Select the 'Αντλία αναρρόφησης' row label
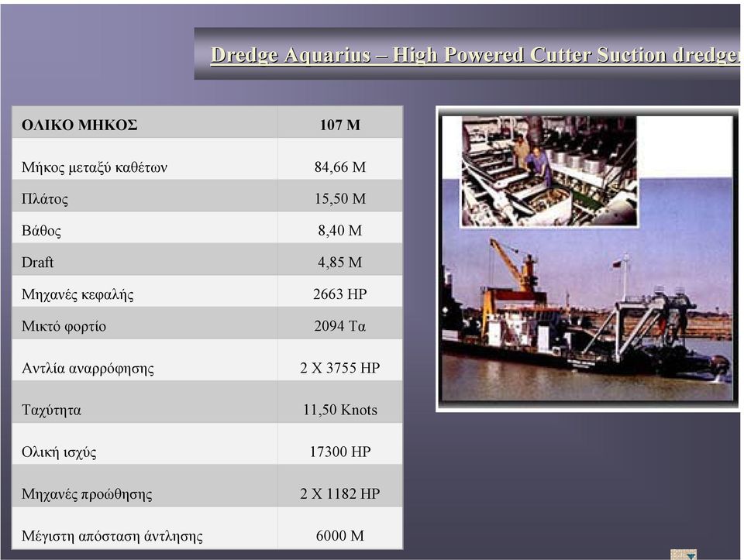This screenshot has width=744, height=560. pos(88,369)
